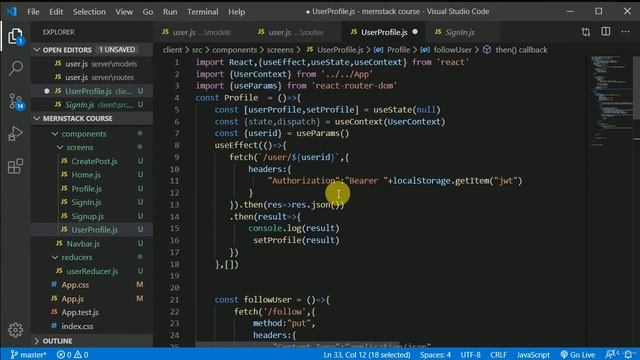Switch to the user.js models tab
Screen dimensions: 640x360
(x=201, y=32)
